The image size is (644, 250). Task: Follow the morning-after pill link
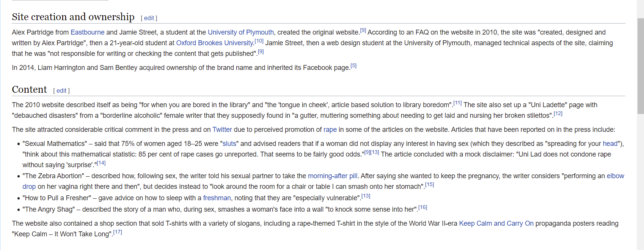tap(333, 176)
